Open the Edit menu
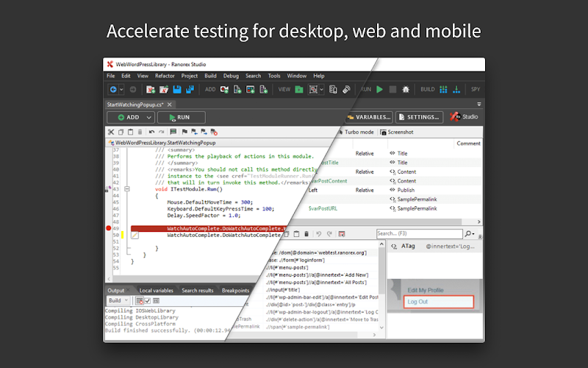Viewport: 588px width, 368px height. pyautogui.click(x=126, y=76)
